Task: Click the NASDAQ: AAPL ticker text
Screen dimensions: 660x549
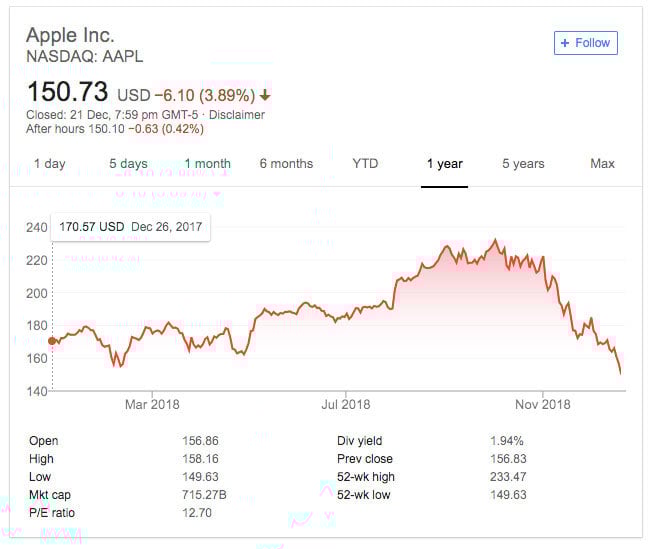Action: [x=84, y=57]
